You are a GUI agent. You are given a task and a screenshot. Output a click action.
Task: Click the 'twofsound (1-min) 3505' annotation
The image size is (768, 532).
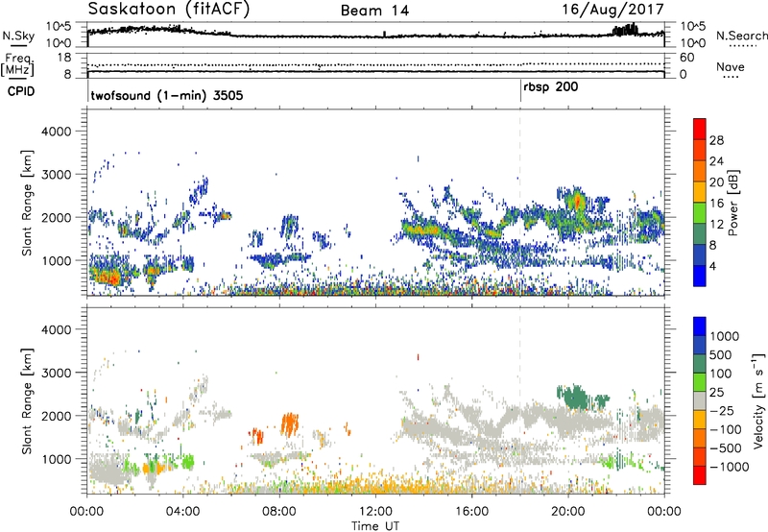click(167, 95)
